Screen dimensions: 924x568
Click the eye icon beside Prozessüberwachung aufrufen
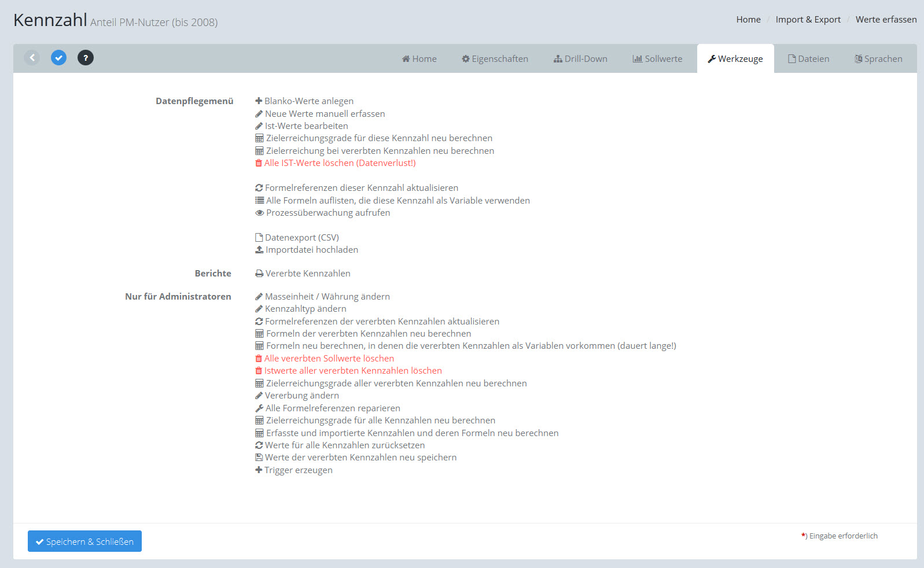tap(259, 213)
